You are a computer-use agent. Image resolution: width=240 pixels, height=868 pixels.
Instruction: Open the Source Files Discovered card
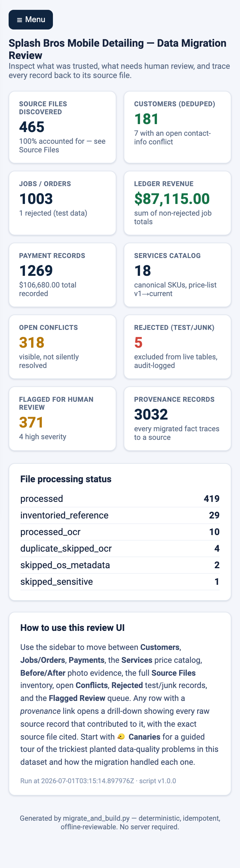coord(62,127)
